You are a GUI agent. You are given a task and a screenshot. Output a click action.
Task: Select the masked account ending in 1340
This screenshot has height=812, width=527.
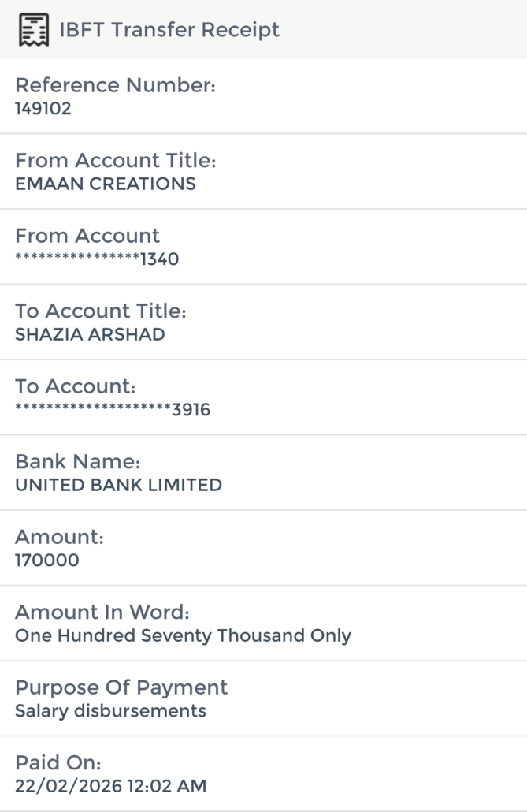coord(97,259)
